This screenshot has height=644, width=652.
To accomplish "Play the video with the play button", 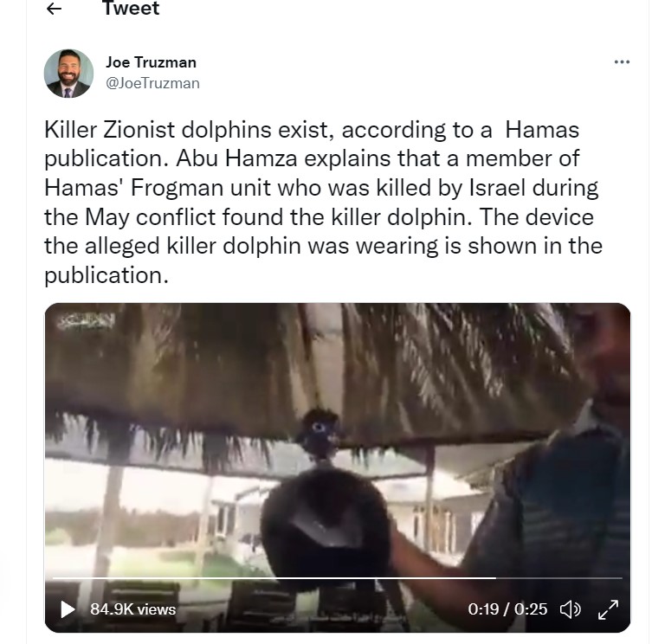I will point(68,609).
